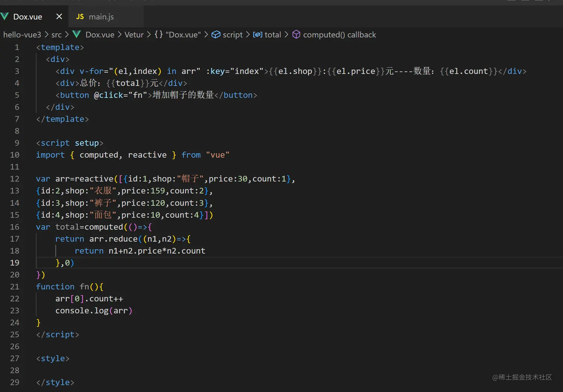563x392 pixels.
Task: Click the "vue" module string
Action: click(x=217, y=155)
